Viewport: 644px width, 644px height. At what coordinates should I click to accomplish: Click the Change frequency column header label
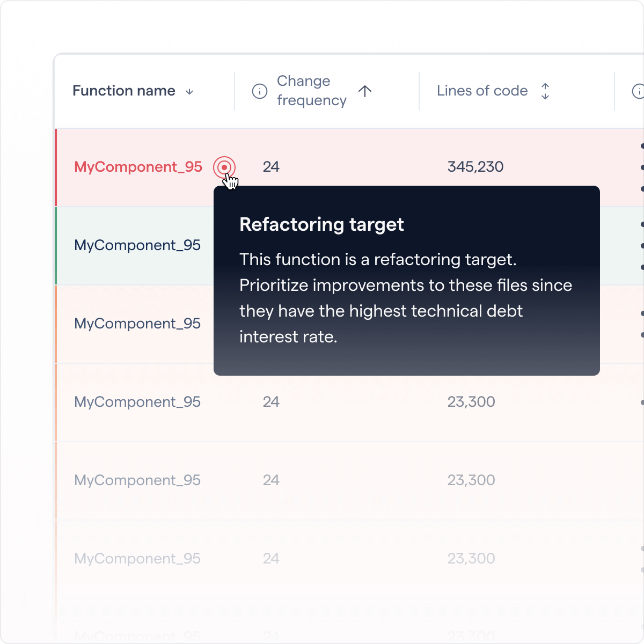coord(312,91)
